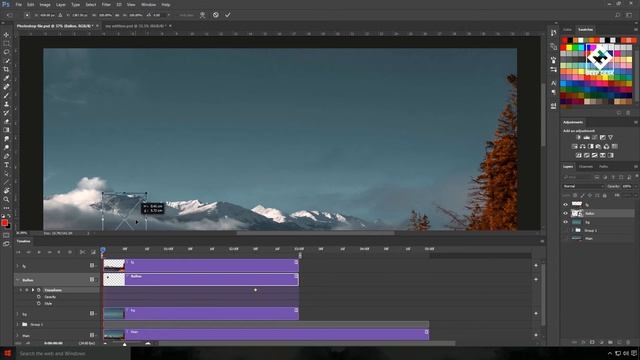Switch to the second document tab
This screenshot has width=640, height=360.
point(136,26)
